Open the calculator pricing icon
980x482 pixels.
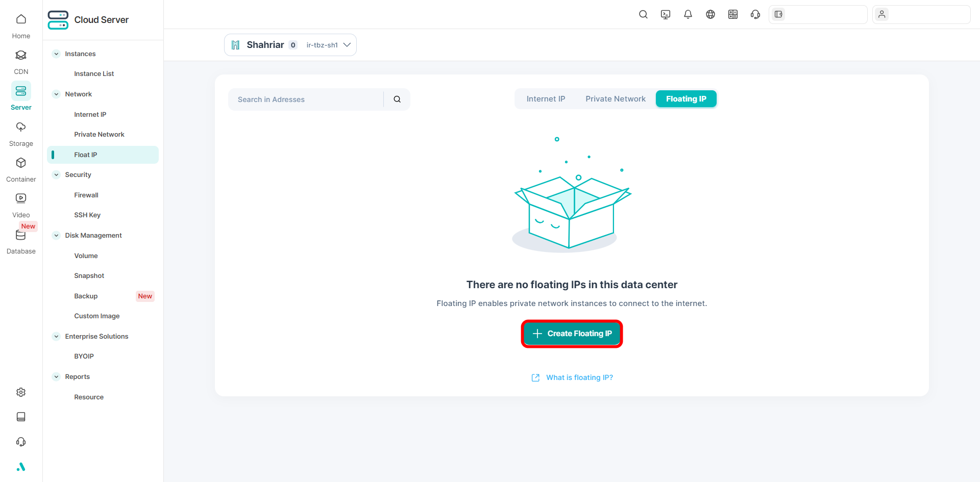coord(733,14)
